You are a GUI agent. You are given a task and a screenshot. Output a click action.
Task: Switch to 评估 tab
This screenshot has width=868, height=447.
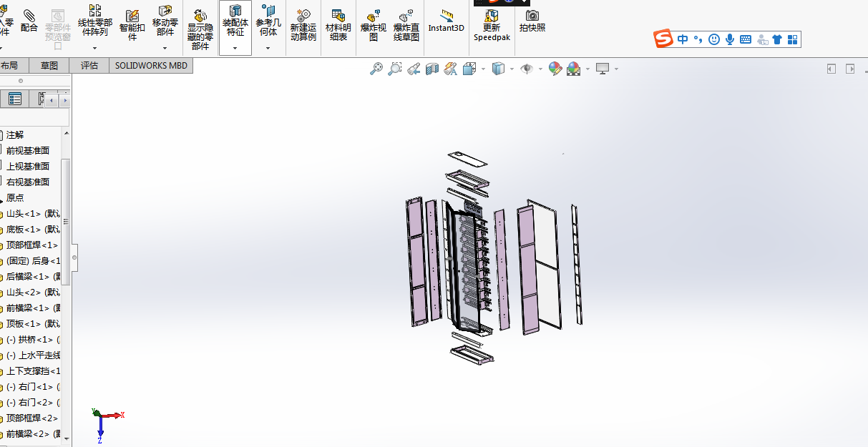[89, 66]
